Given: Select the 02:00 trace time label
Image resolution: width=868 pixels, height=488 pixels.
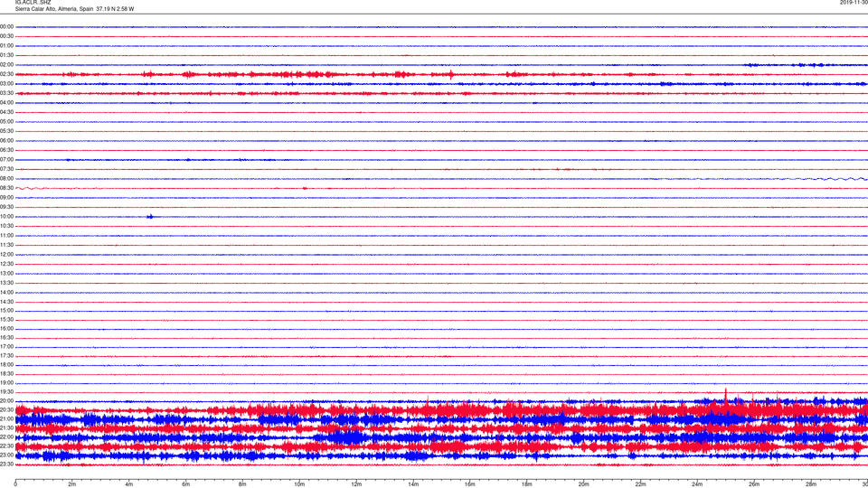Looking at the screenshot, I should click(6, 65).
